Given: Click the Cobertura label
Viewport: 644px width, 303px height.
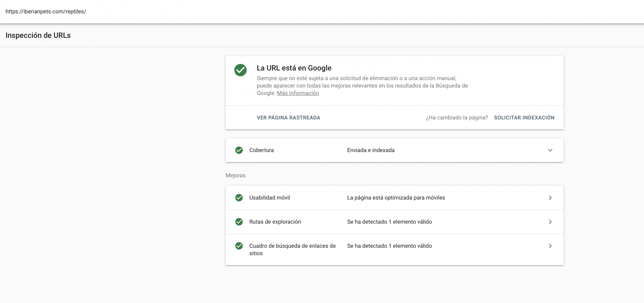Looking at the screenshot, I should (261, 150).
